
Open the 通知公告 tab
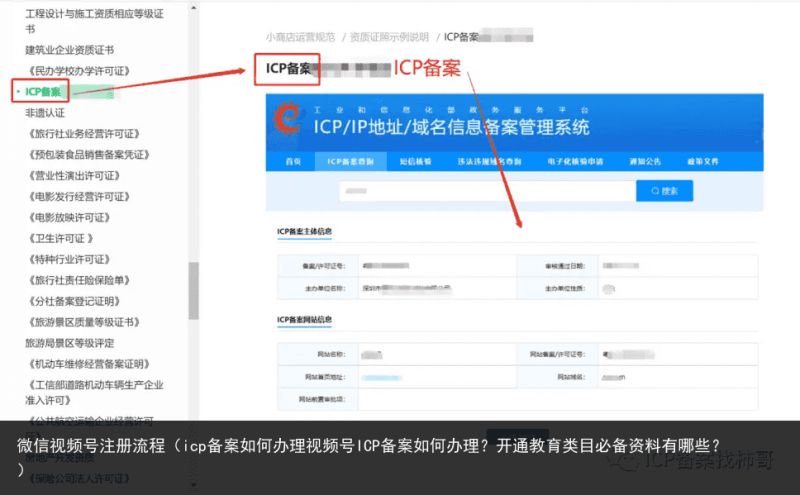645,161
